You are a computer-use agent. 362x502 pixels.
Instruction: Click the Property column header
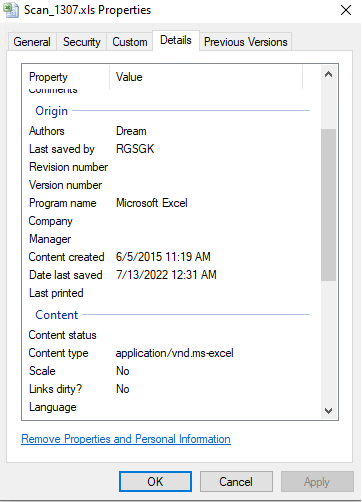click(x=48, y=77)
